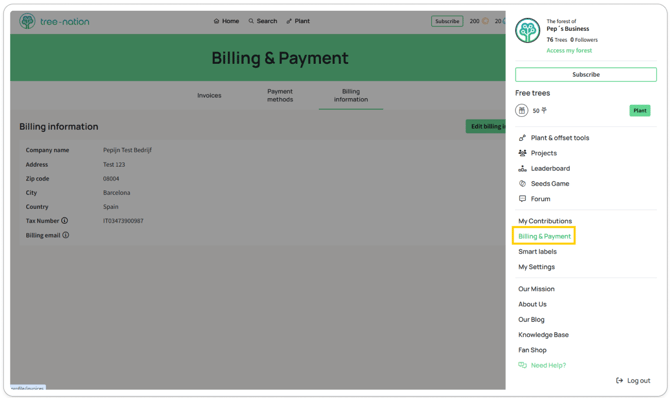Click the company name value Pepijn Test Bedrijf
This screenshot has height=398, width=670.
tap(127, 150)
